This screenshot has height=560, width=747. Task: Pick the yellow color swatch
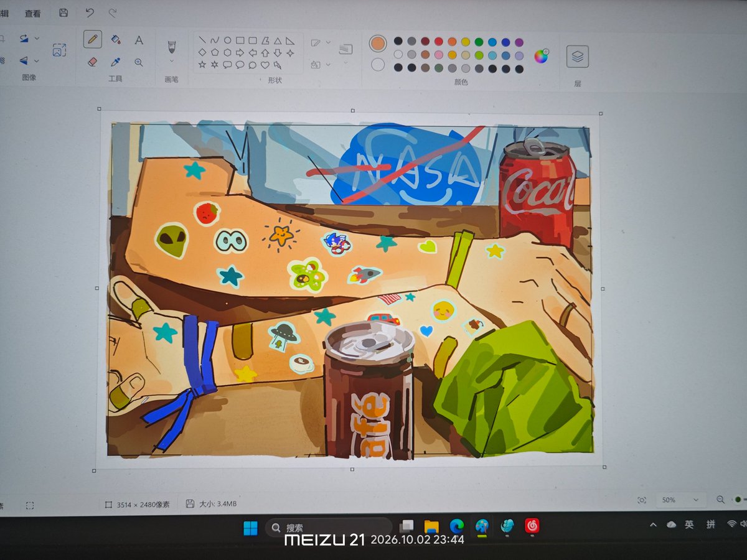(x=466, y=42)
